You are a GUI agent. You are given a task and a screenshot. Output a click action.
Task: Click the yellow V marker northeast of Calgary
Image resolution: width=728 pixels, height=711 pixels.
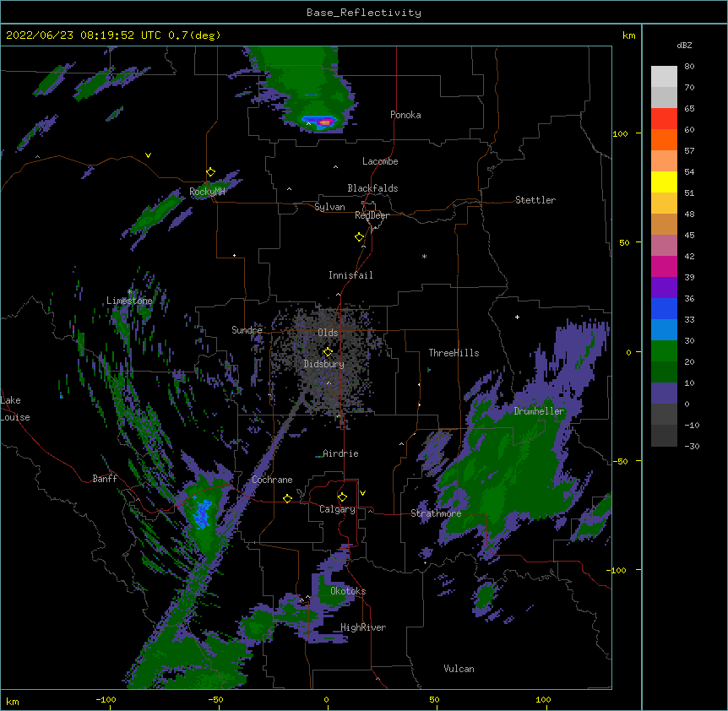pos(362,493)
